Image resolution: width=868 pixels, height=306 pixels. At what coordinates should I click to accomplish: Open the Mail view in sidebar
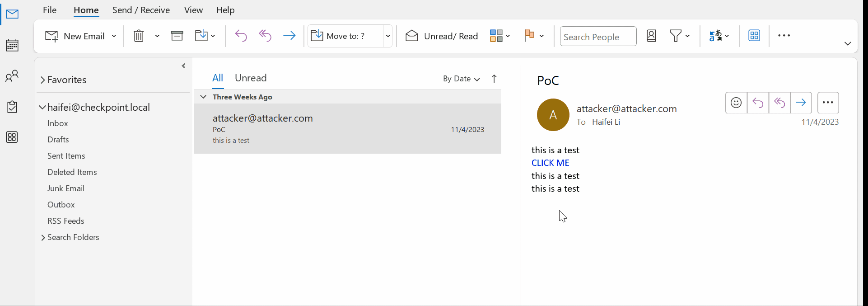[12, 14]
